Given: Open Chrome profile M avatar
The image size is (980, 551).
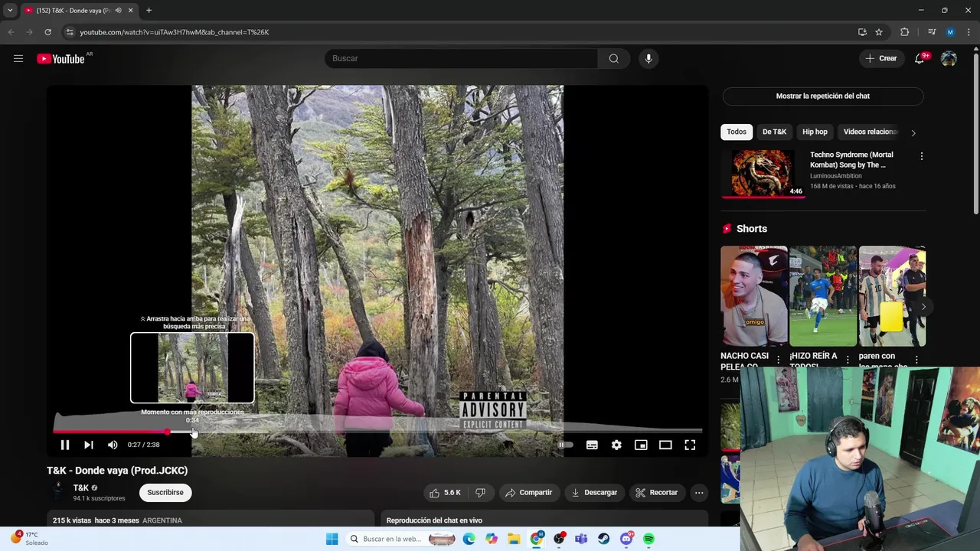Looking at the screenshot, I should pyautogui.click(x=950, y=32).
